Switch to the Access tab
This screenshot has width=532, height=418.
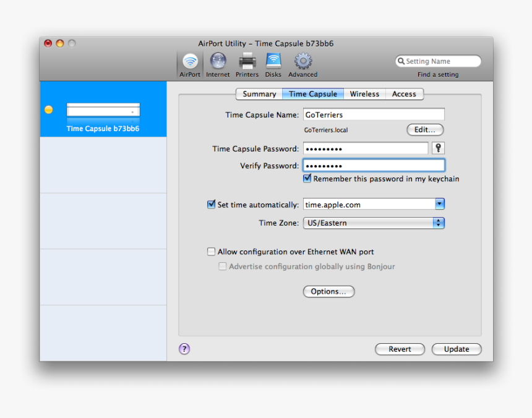[404, 94]
